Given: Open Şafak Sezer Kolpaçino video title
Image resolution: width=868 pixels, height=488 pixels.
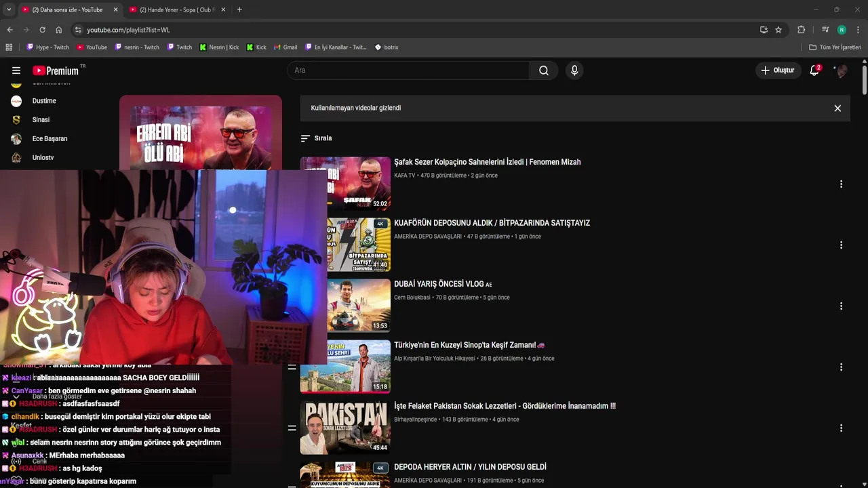Looking at the screenshot, I should click(x=487, y=162).
